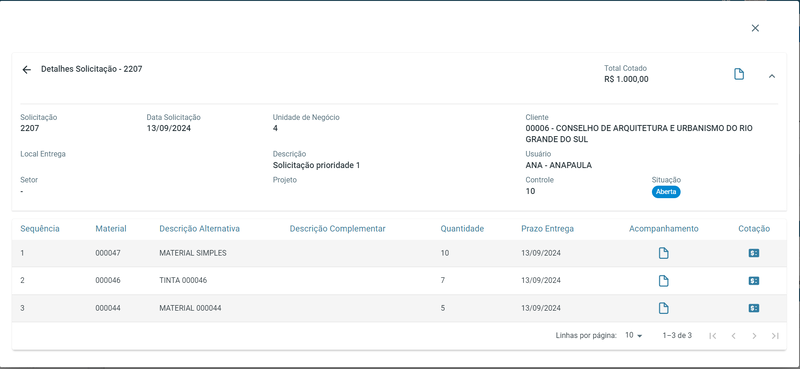
Task: Click the Detalhes Solicitação - 2207 title
Action: click(92, 69)
